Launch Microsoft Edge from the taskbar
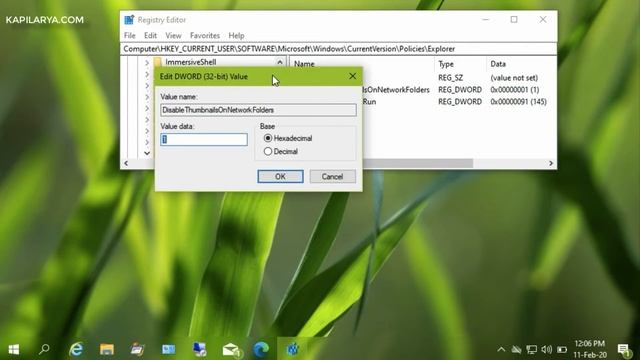Image resolution: width=640 pixels, height=360 pixels. [261, 349]
